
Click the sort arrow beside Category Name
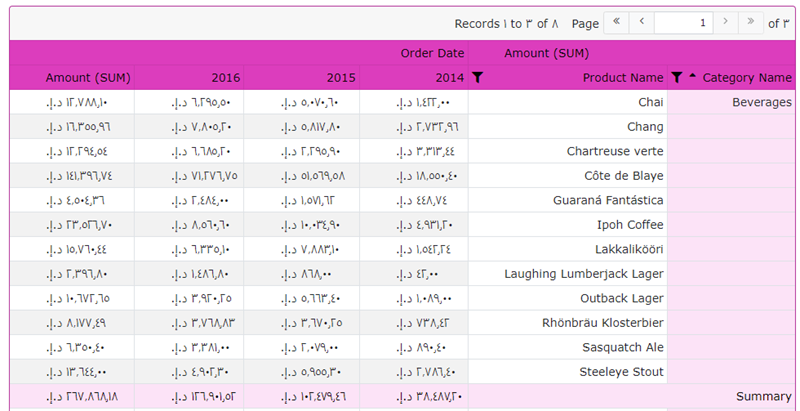[692, 77]
